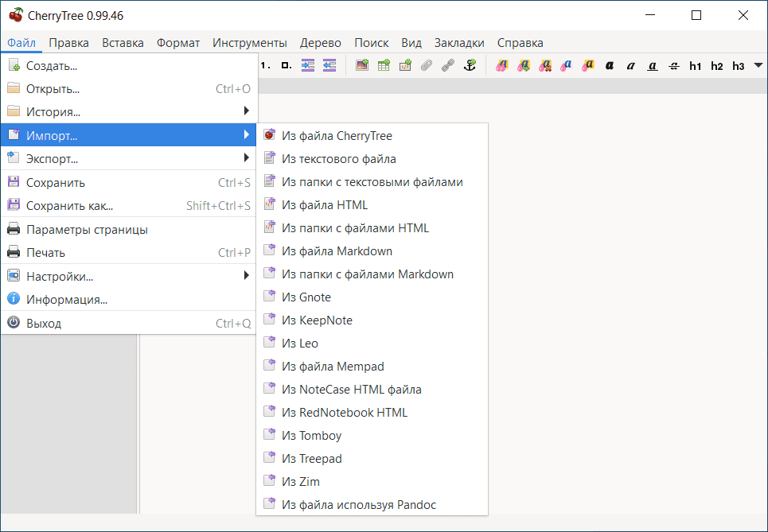
Task: Apply h1 heading style
Action: click(x=696, y=65)
